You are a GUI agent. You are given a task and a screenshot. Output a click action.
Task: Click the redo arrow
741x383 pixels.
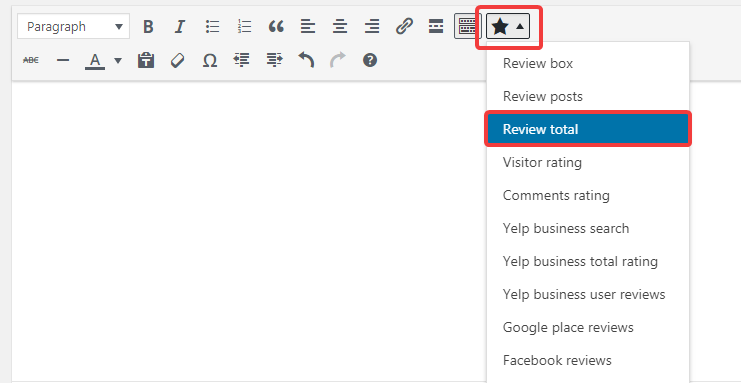click(338, 61)
